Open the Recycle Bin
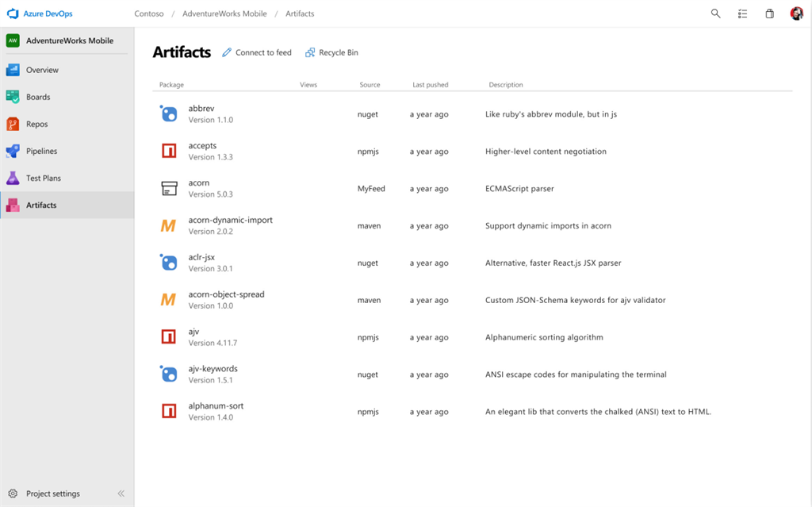 331,52
